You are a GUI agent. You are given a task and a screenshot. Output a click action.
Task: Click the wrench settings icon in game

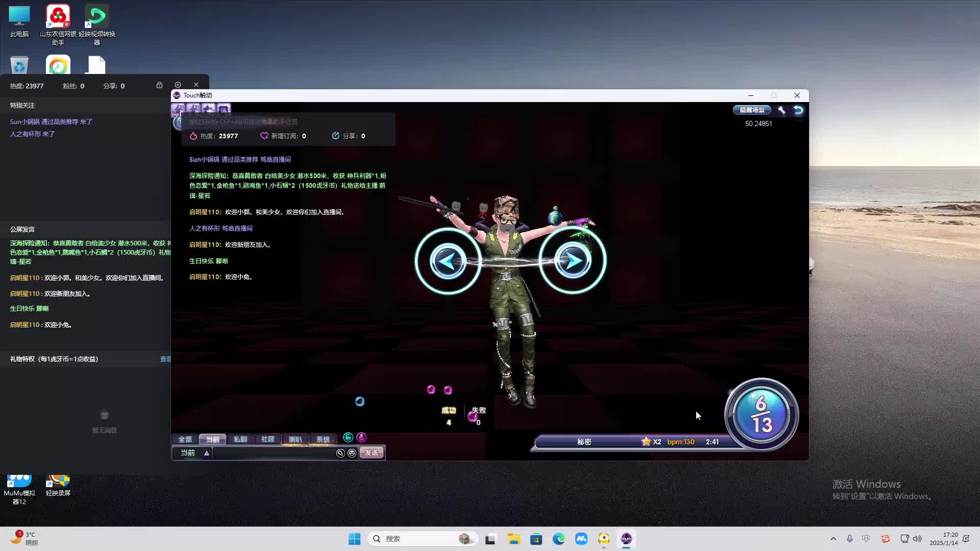click(781, 110)
